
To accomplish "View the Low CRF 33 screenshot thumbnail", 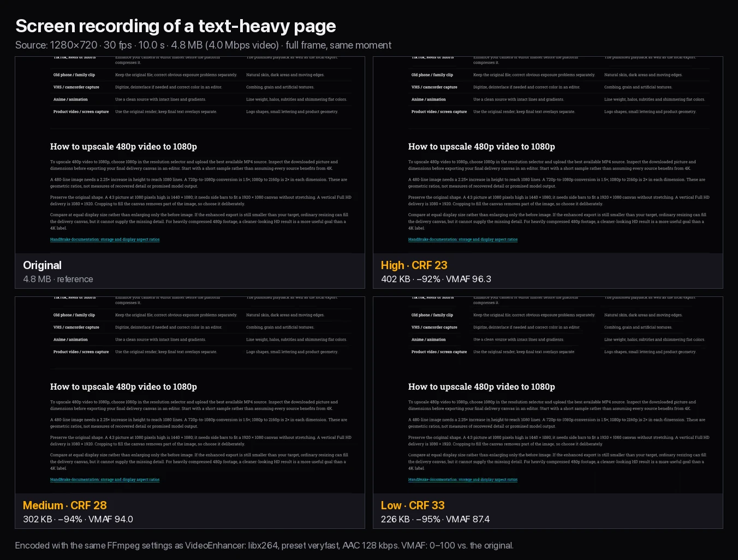I will pyautogui.click(x=548, y=395).
